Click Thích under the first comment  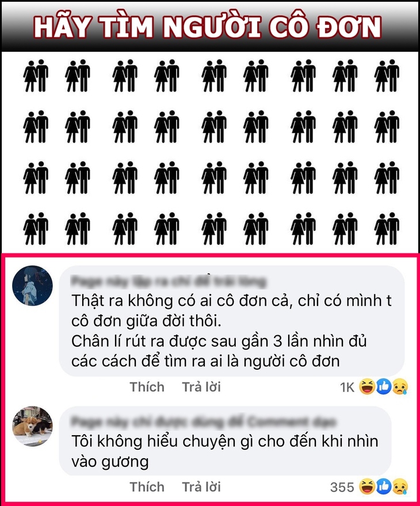(147, 387)
